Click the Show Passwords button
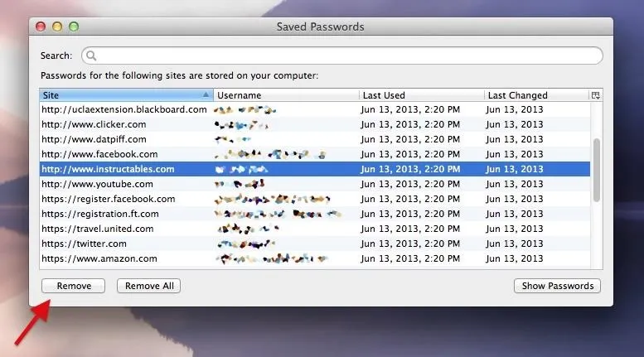 tap(557, 286)
